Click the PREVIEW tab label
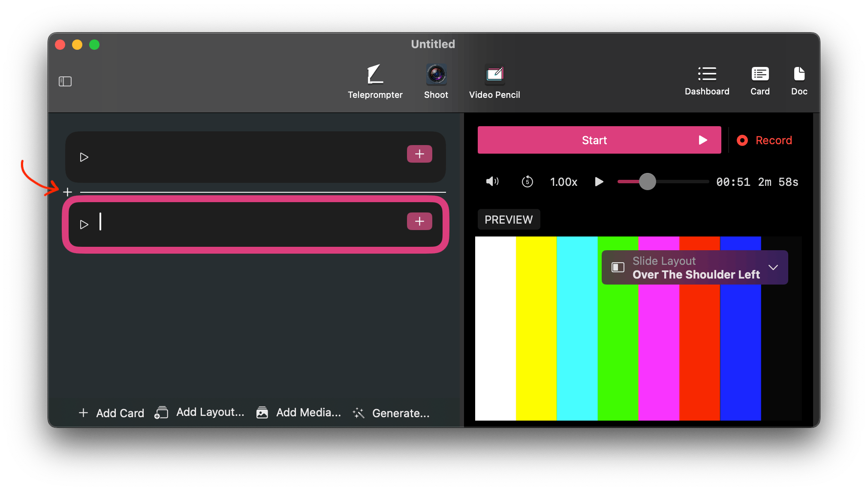The width and height of the screenshot is (868, 491). pos(508,219)
